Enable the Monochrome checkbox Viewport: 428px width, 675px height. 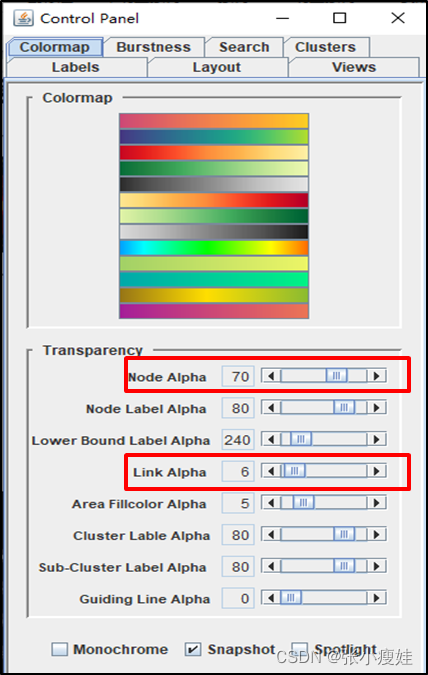[x=60, y=649]
